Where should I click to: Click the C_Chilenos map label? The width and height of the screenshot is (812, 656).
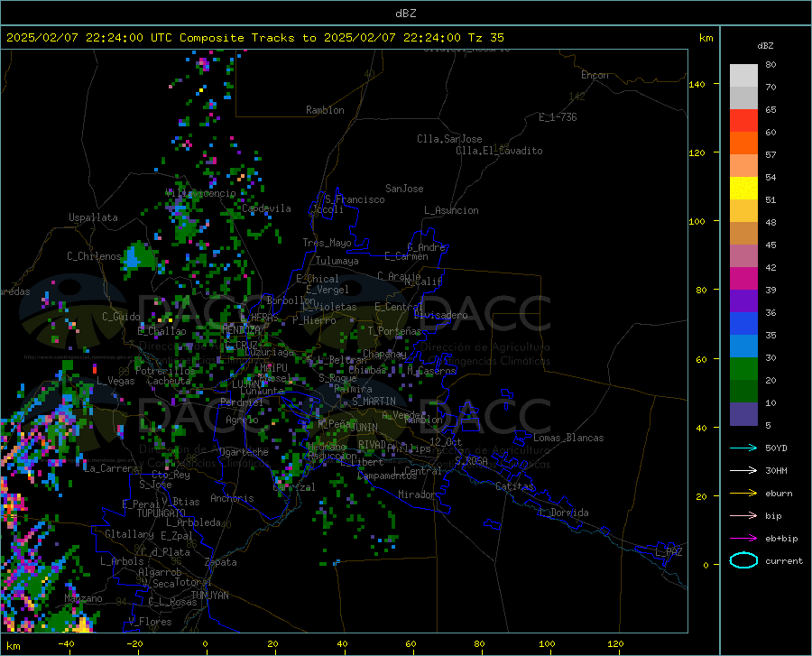pyautogui.click(x=94, y=256)
